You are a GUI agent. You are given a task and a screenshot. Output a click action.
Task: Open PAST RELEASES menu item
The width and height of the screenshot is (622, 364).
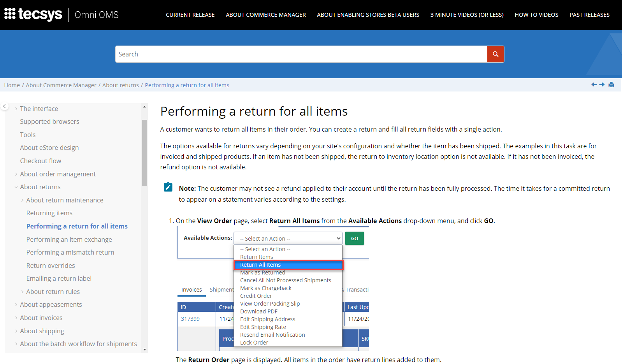pyautogui.click(x=590, y=15)
